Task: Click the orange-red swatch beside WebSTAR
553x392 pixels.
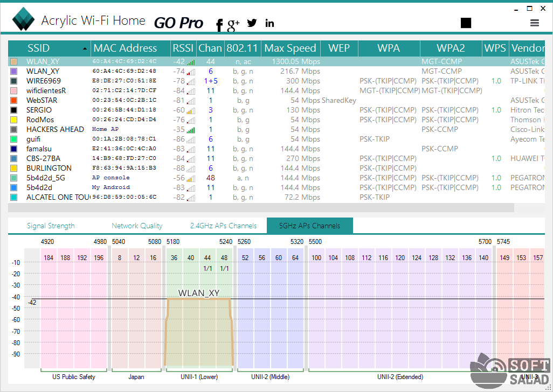Action: 14,100
